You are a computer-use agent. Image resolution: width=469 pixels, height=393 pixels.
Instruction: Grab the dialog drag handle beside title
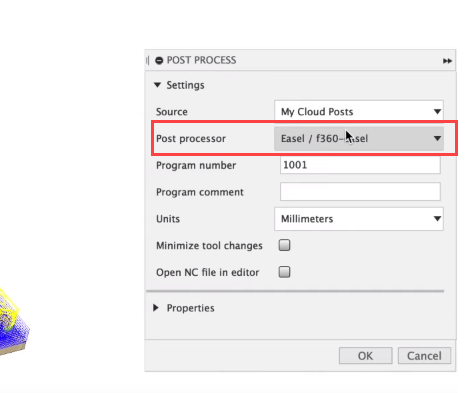point(147,60)
